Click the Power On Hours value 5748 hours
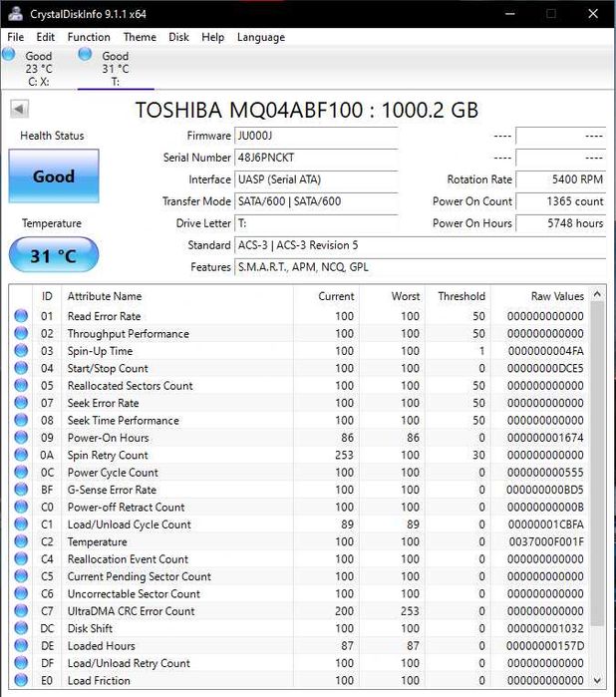The height and width of the screenshot is (697, 616). 560,223
